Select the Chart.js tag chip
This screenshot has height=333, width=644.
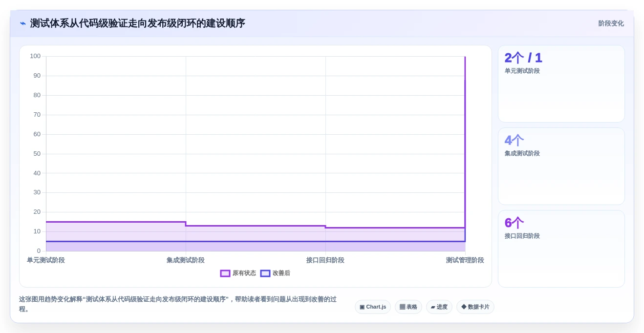pos(373,307)
